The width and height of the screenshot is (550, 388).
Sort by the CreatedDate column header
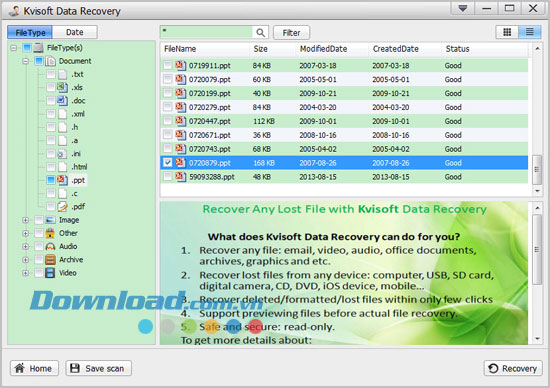click(x=405, y=49)
